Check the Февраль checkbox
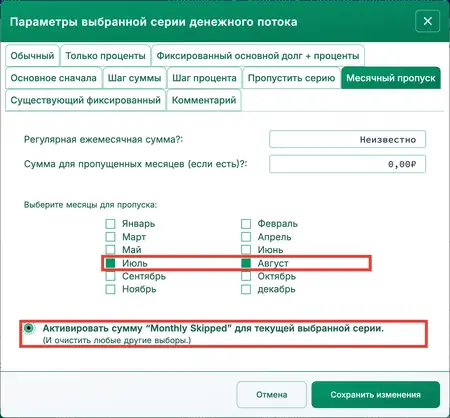 (x=246, y=224)
